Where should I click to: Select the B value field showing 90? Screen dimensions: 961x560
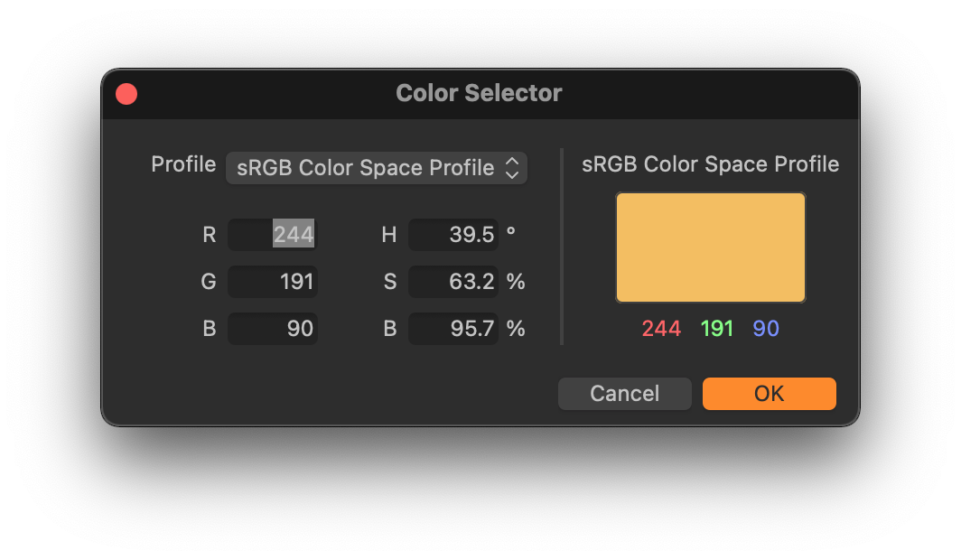click(273, 328)
